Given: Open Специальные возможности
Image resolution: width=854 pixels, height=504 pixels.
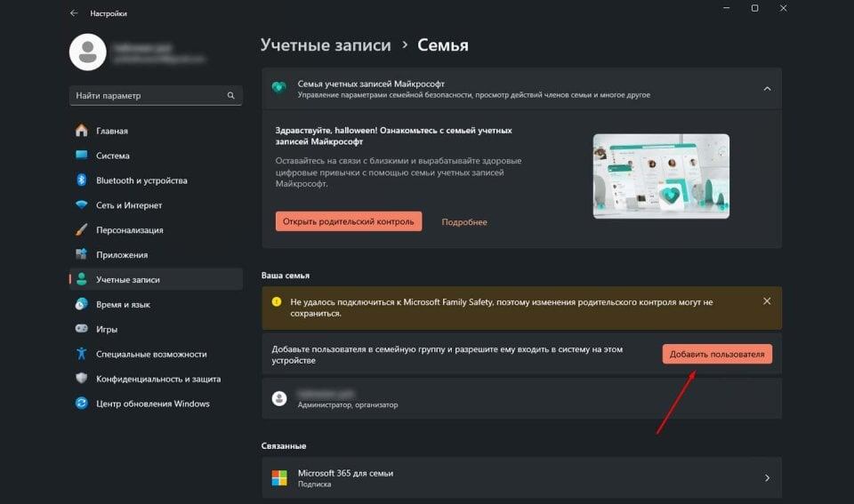Looking at the screenshot, I should 156,354.
